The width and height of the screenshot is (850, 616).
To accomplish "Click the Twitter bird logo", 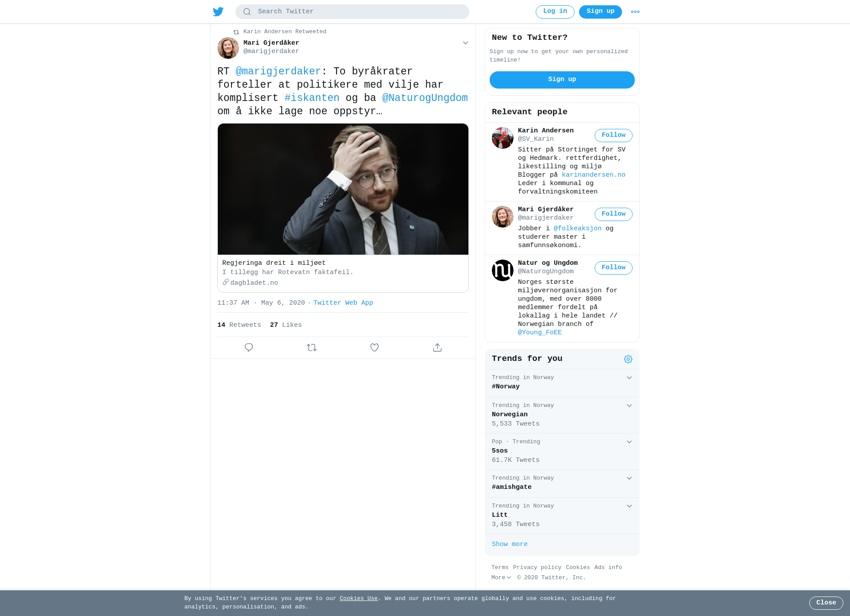I will coord(218,12).
